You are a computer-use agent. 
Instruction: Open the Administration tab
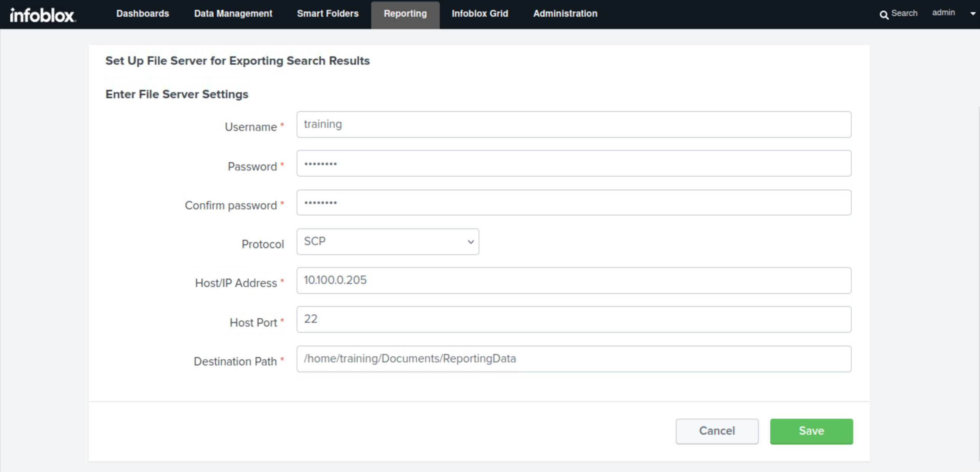click(x=565, y=14)
